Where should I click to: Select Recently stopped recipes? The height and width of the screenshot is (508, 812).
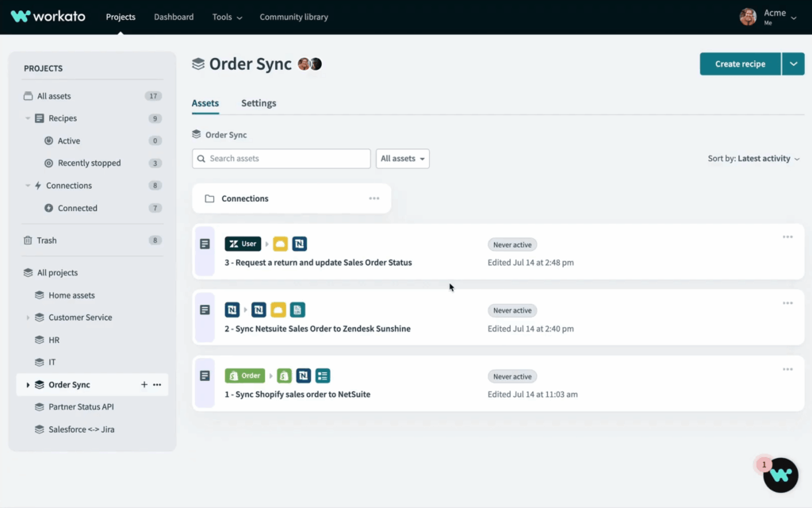click(x=89, y=163)
